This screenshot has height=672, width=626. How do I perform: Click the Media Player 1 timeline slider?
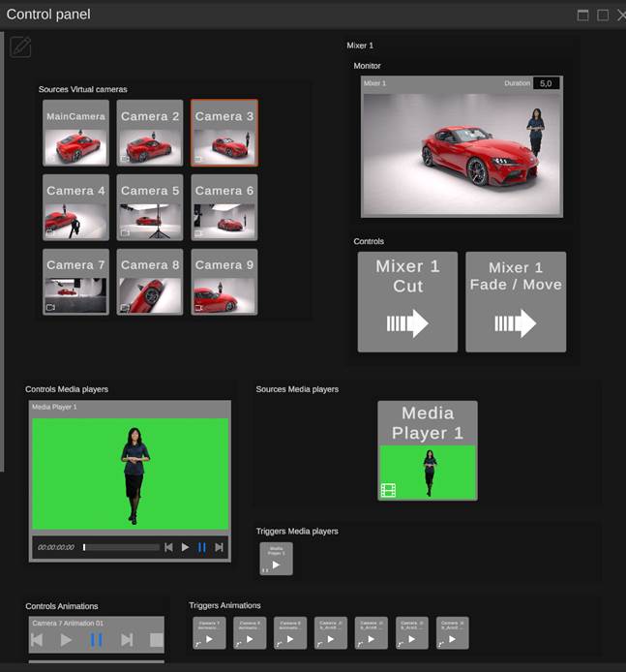pos(121,547)
